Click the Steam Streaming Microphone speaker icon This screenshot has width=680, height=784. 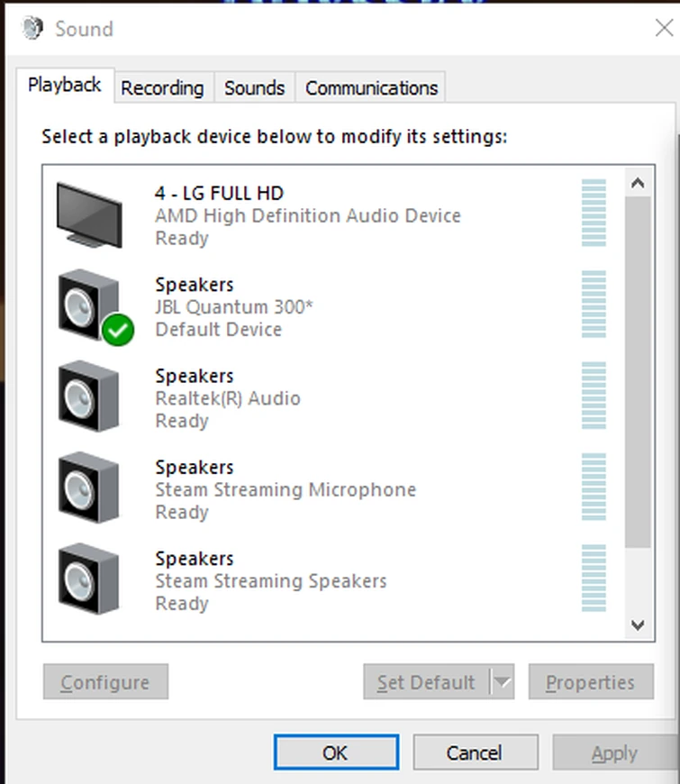point(88,488)
